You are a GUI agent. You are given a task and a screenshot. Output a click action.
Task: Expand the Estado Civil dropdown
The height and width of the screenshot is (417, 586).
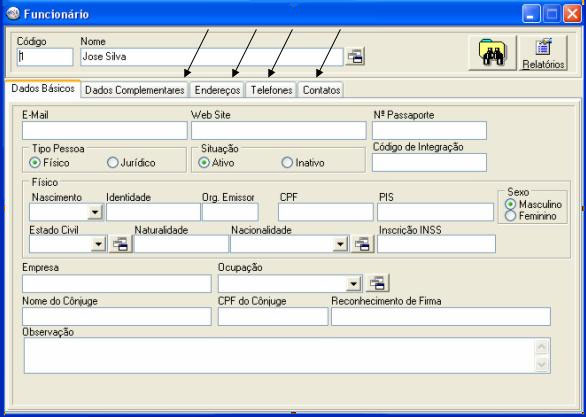99,244
